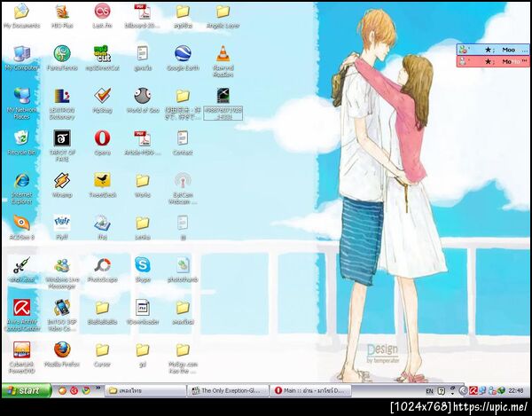
Task: Launch the PhotoScape shortcut
Action: (x=102, y=270)
